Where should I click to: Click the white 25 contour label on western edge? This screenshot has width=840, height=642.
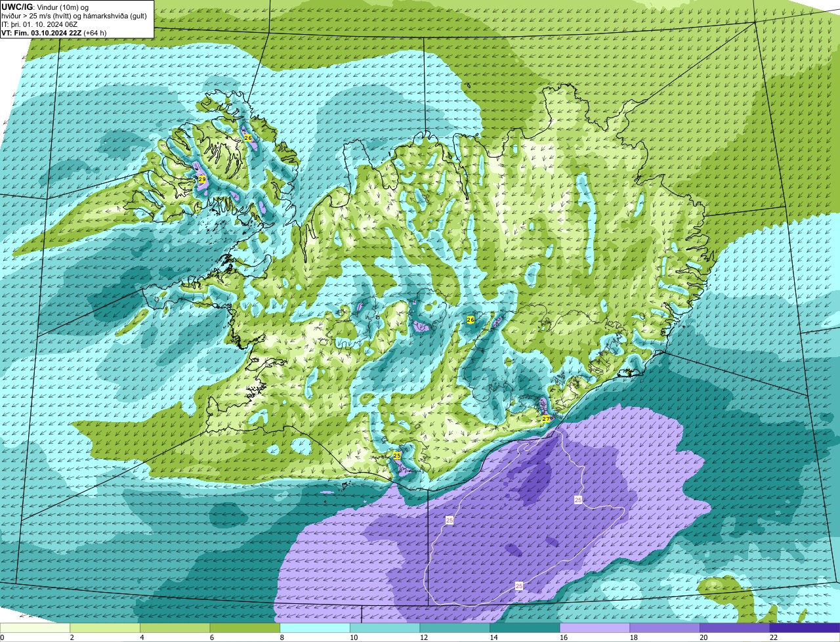coord(450,520)
